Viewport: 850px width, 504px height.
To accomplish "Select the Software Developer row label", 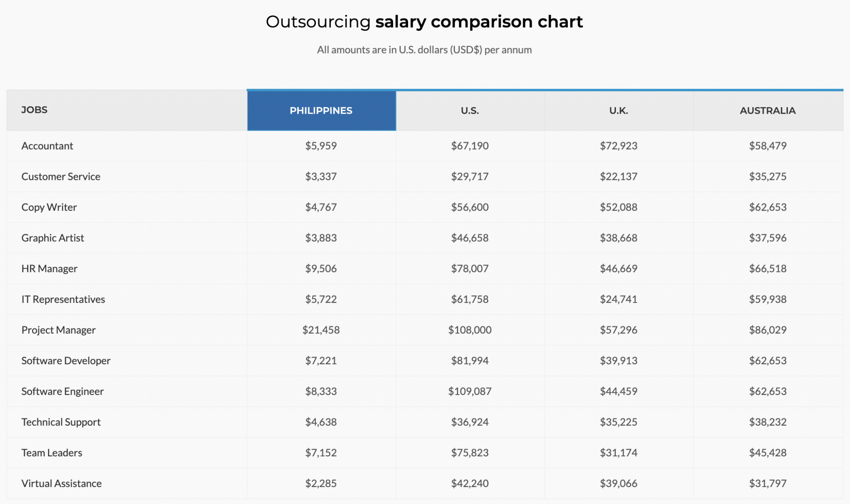I will 66,361.
